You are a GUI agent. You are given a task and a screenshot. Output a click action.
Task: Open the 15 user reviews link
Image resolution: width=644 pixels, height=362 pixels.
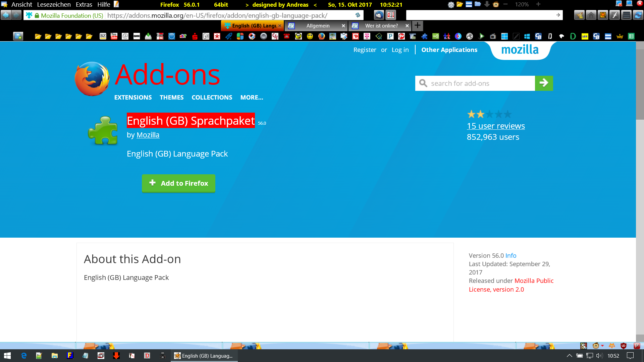coord(496,126)
